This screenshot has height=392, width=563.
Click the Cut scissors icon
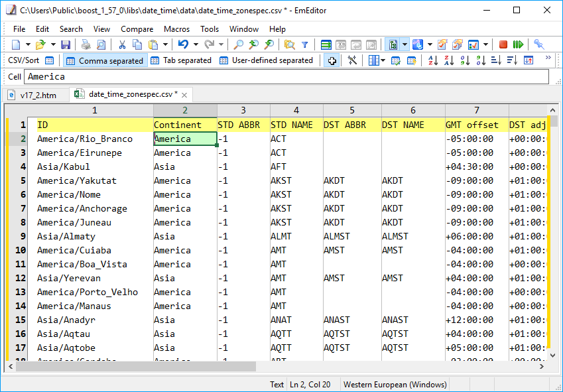pos(122,44)
